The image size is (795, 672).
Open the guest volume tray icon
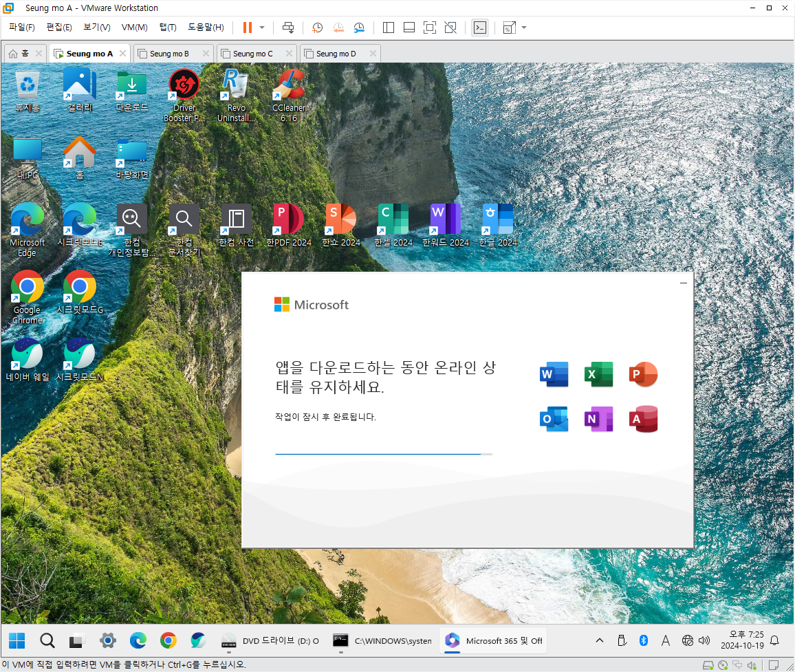pos(704,640)
